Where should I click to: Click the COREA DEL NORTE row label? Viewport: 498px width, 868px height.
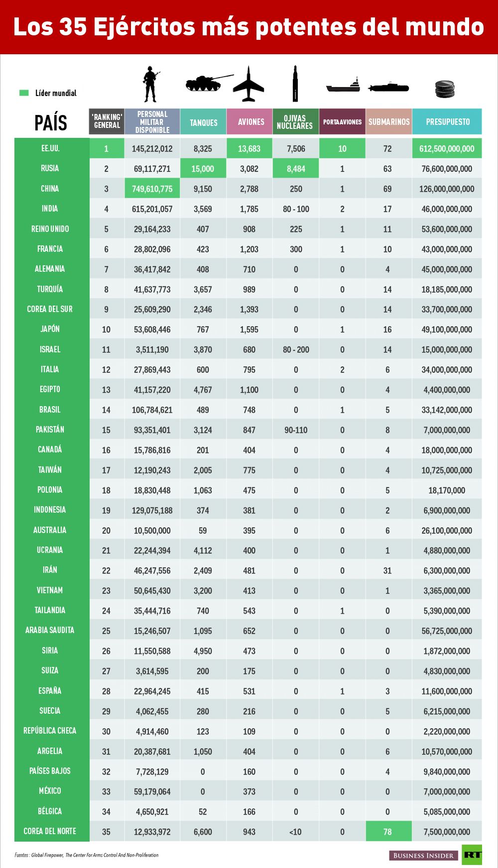[x=50, y=831]
